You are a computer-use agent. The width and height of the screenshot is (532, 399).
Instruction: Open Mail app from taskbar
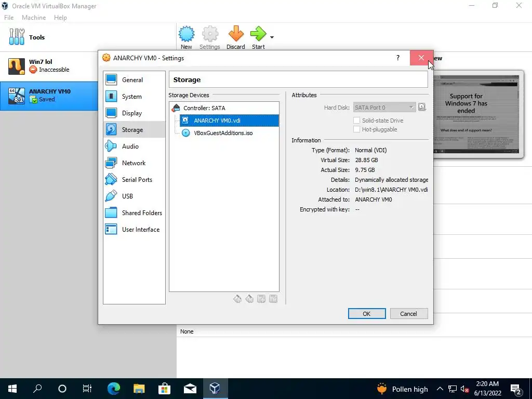(190, 389)
